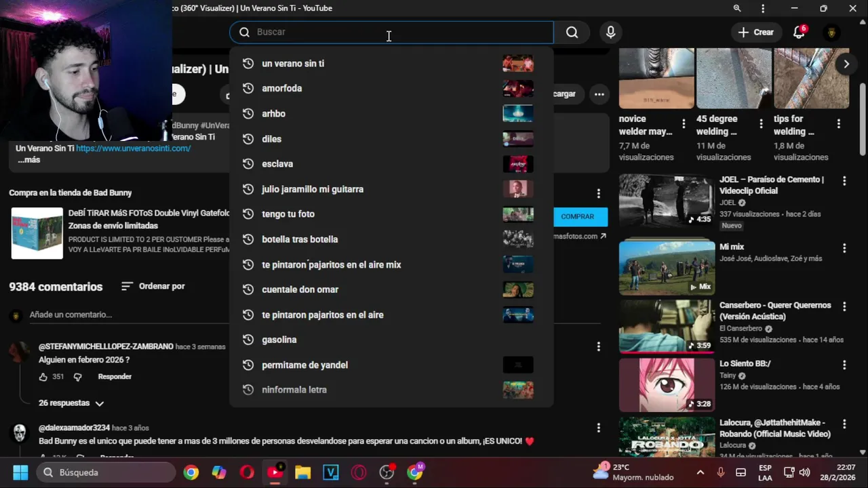The height and width of the screenshot is (488, 868).
Task: Open options for '45 degree welding' short
Action: coord(761,124)
